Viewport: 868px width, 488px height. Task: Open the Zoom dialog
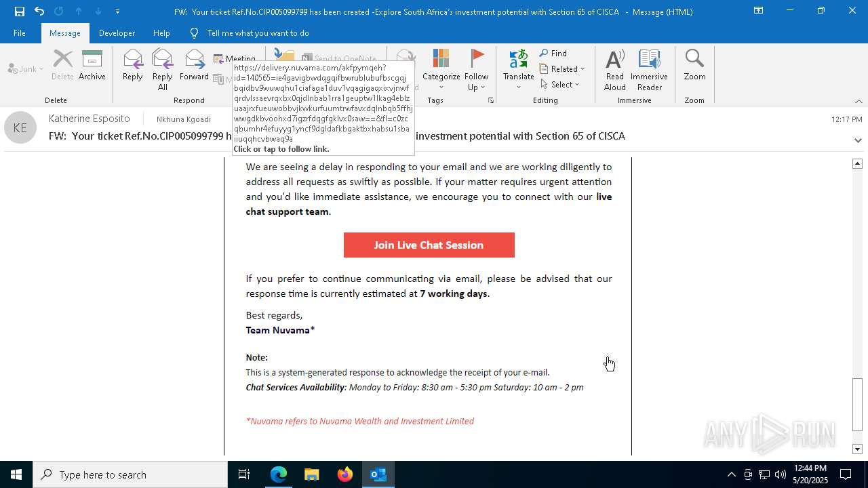click(x=694, y=66)
